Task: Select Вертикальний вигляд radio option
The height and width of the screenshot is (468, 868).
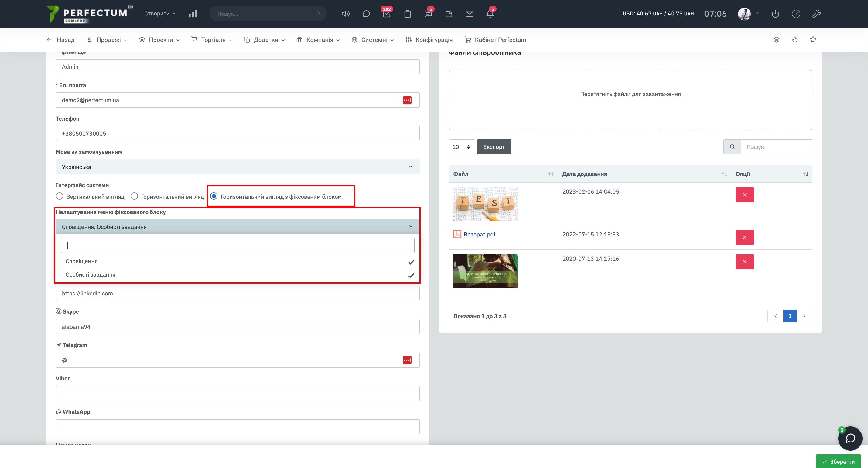Action: [60, 196]
